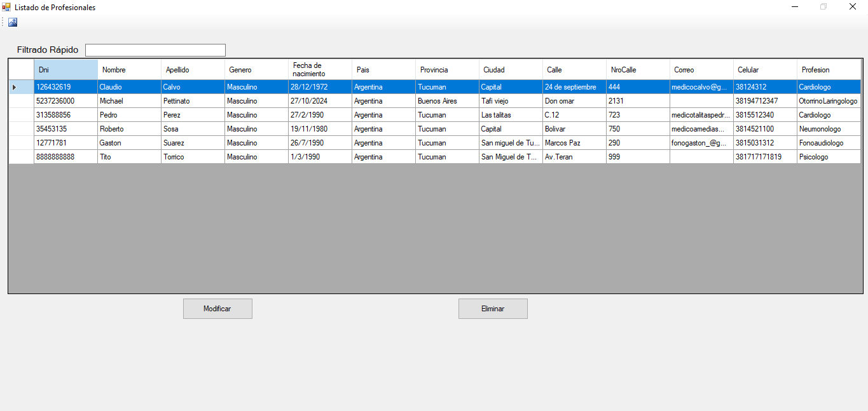Focus the Filtrado Rápido text field
The width and height of the screenshot is (868, 411).
point(155,50)
